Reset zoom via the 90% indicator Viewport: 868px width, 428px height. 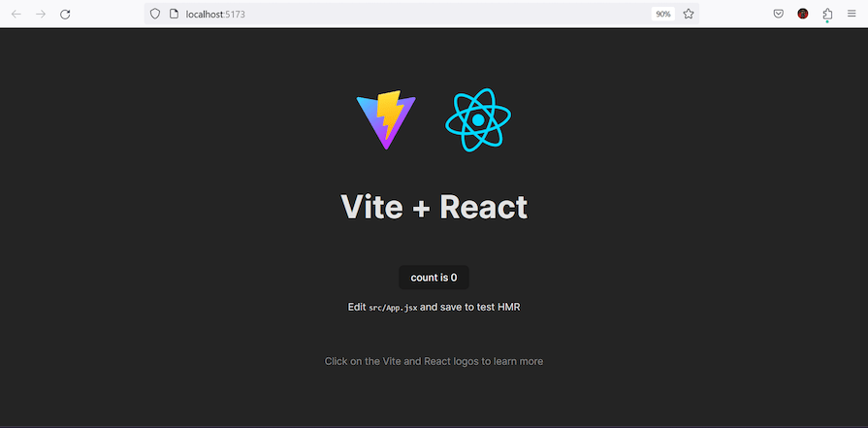(x=662, y=15)
